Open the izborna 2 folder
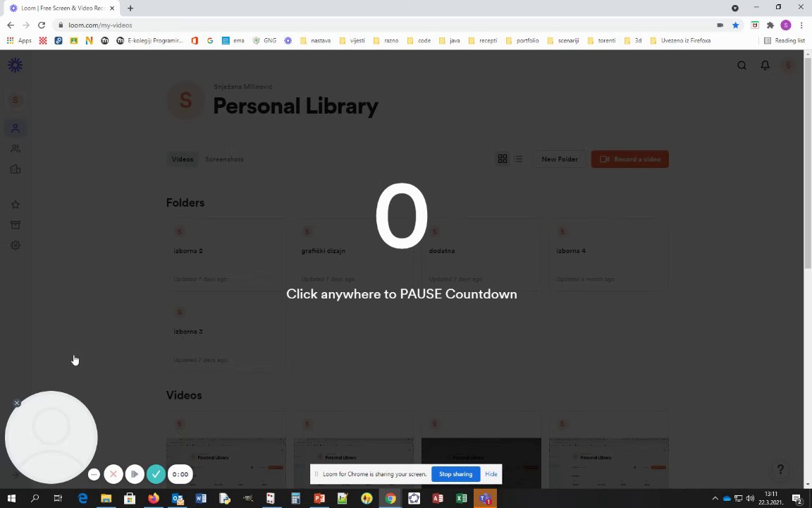Image resolution: width=812 pixels, height=508 pixels. (x=226, y=255)
